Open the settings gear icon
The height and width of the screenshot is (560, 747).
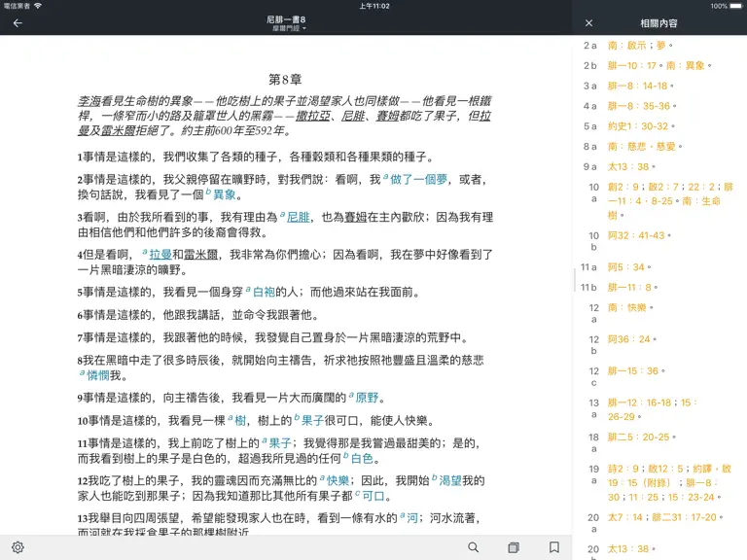(18, 547)
